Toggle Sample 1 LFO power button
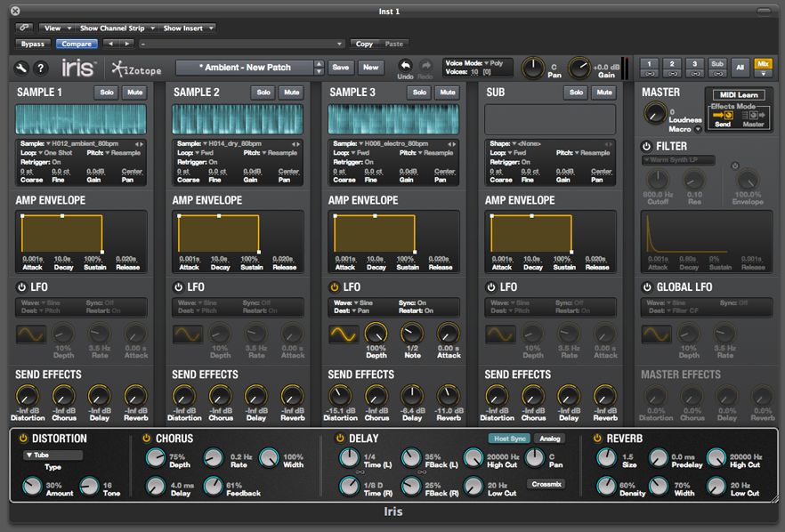Screen dimensions: 785x532 pos(21,287)
